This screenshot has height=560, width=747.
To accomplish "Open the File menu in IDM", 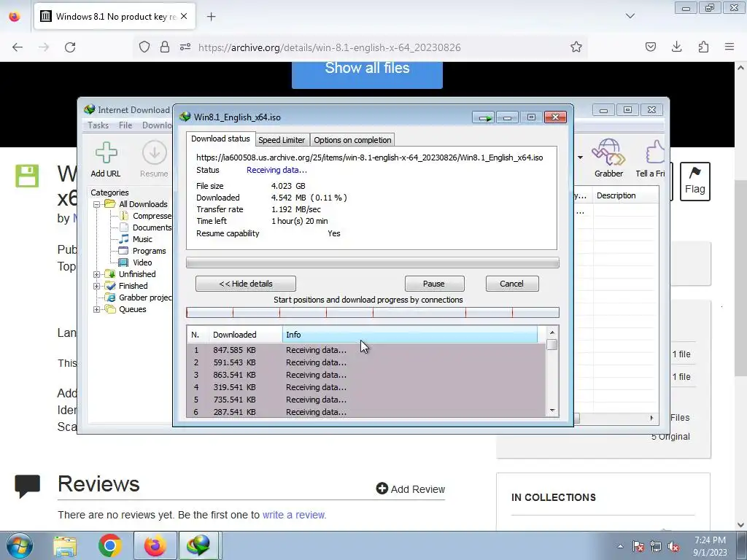I will point(125,125).
